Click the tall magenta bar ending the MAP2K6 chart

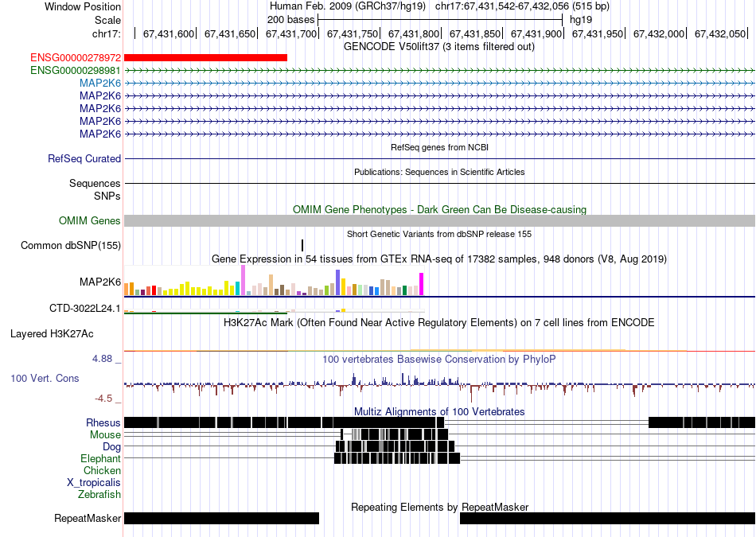tap(422, 284)
